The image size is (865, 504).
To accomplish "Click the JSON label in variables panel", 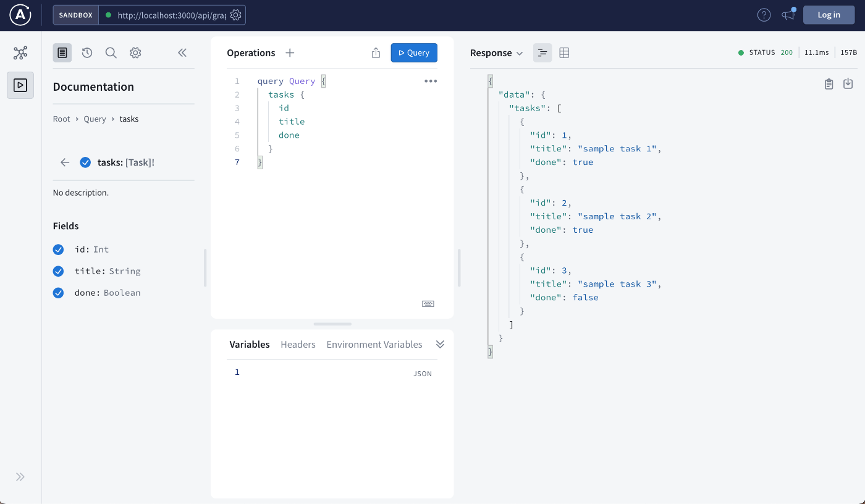I will [423, 374].
